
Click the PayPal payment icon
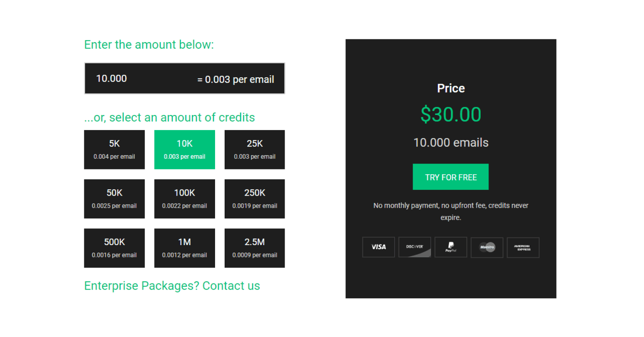(451, 247)
